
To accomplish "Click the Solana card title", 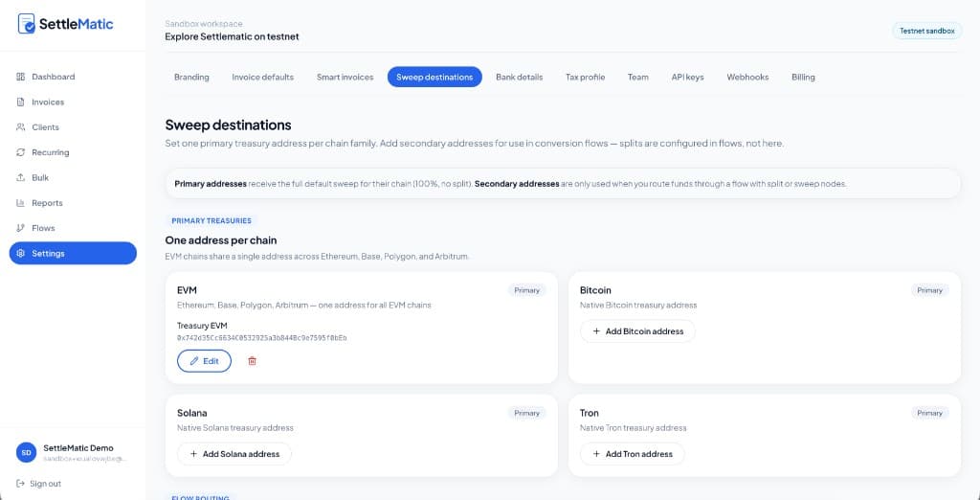I will click(x=191, y=413).
